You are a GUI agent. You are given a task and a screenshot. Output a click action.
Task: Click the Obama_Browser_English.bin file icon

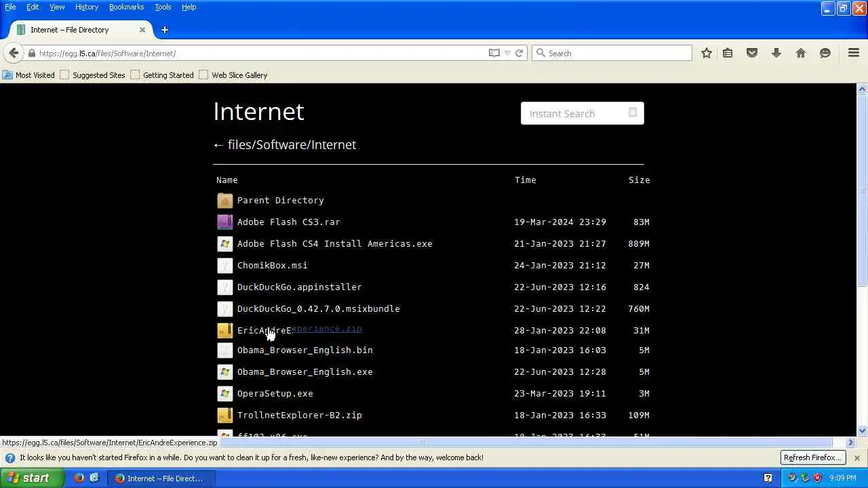pyautogui.click(x=224, y=350)
